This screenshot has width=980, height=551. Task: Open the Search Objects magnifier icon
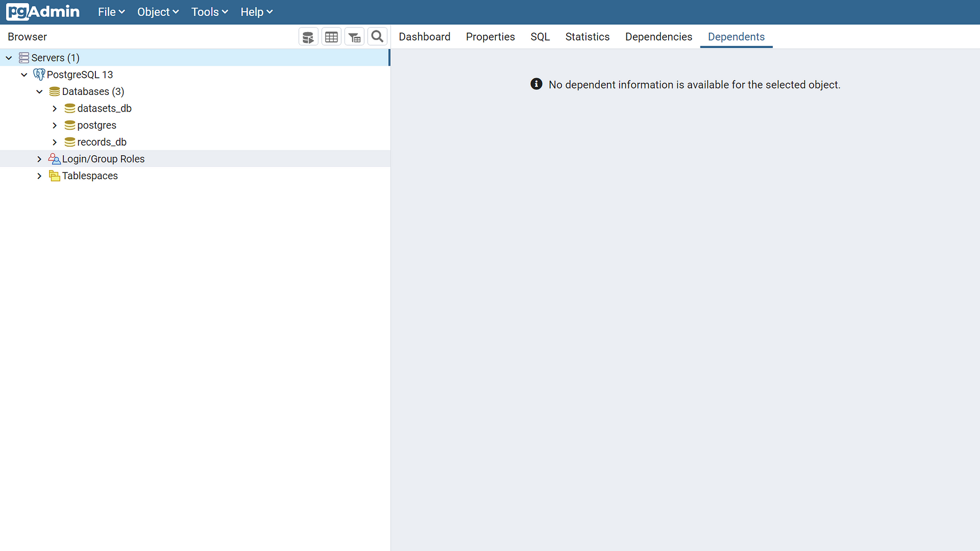(377, 37)
